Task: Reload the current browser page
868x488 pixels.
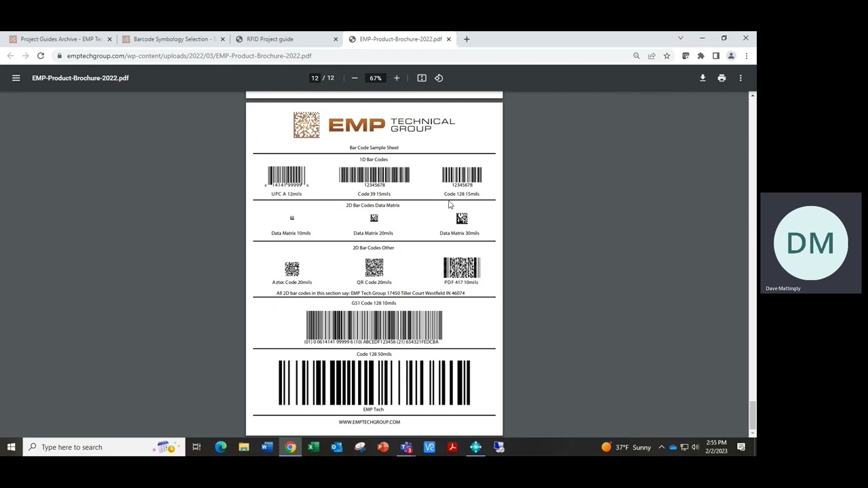Action: 41,56
